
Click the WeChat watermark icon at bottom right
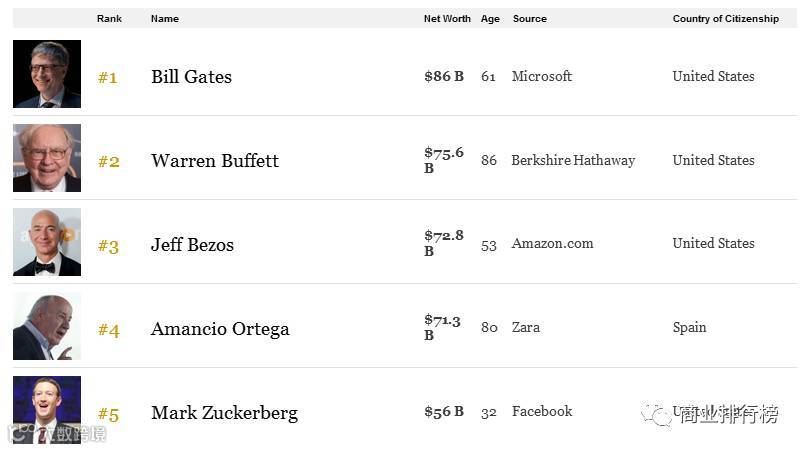click(x=658, y=415)
